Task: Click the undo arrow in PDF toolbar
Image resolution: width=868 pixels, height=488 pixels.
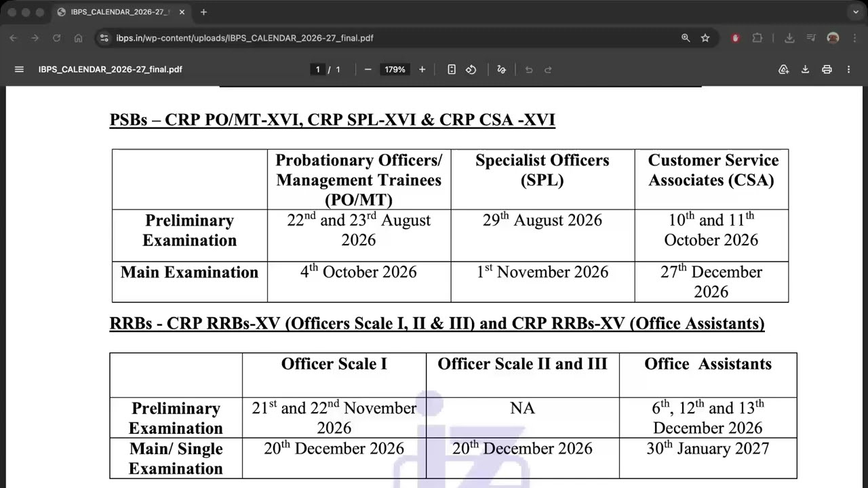Action: [529, 69]
